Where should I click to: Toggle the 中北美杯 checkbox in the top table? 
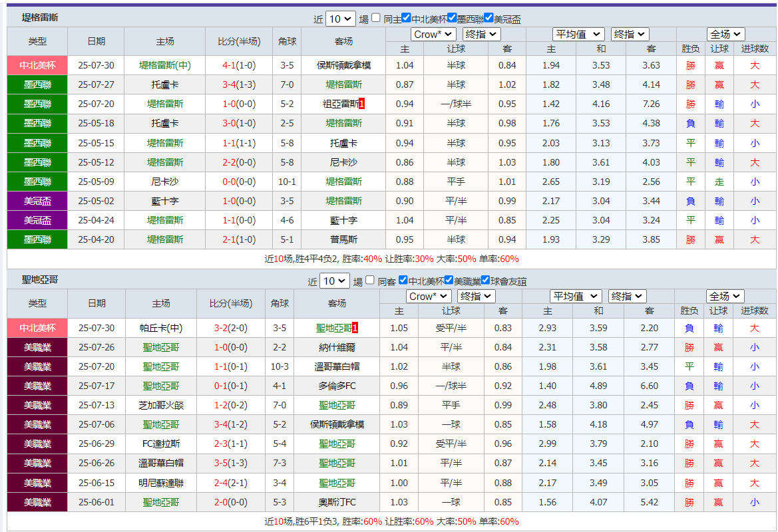pos(405,19)
